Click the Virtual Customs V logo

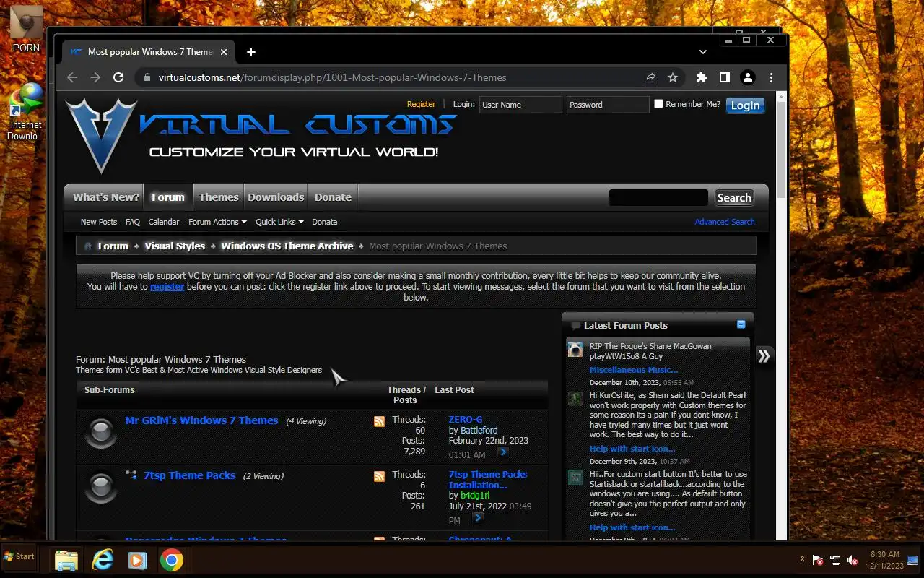101,135
